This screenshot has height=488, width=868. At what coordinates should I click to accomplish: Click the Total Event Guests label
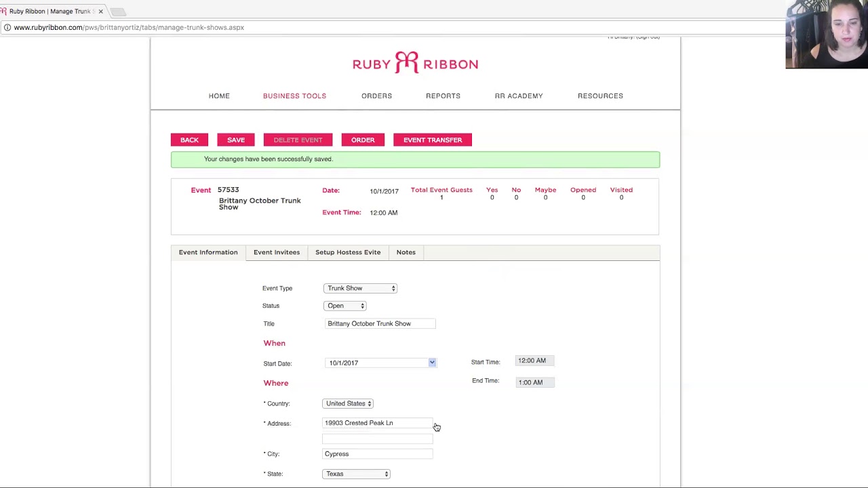pyautogui.click(x=441, y=190)
